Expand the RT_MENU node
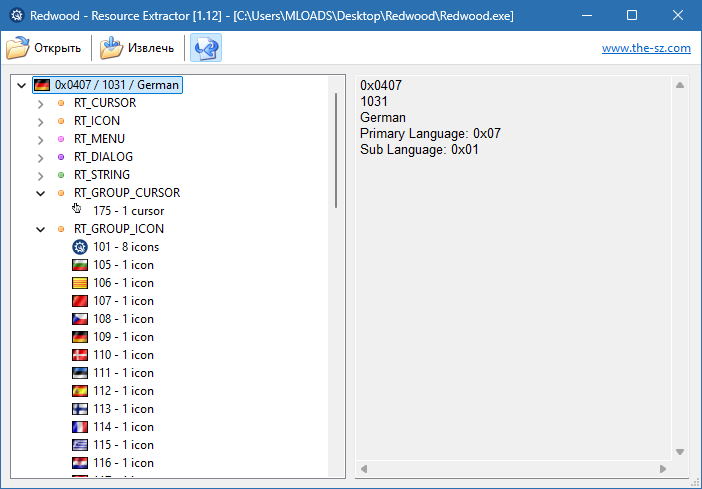Screen dimensions: 702x489 pyautogui.click(x=41, y=139)
